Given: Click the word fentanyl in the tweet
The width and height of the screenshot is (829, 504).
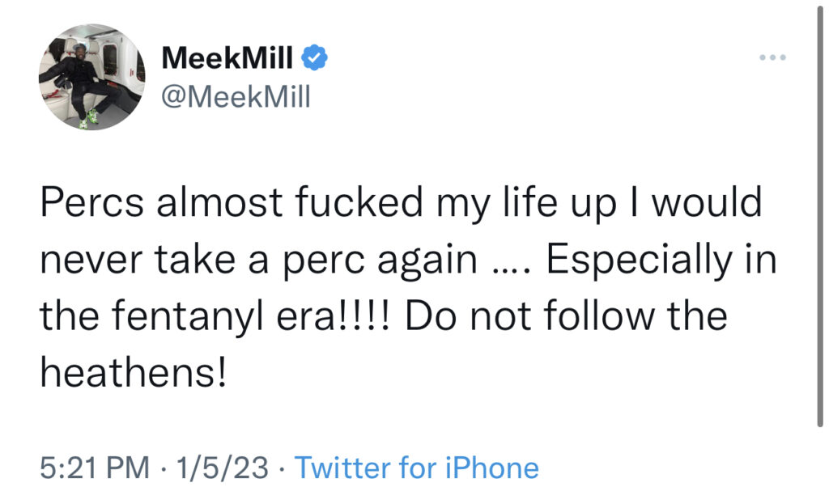Looking at the screenshot, I should [187, 317].
